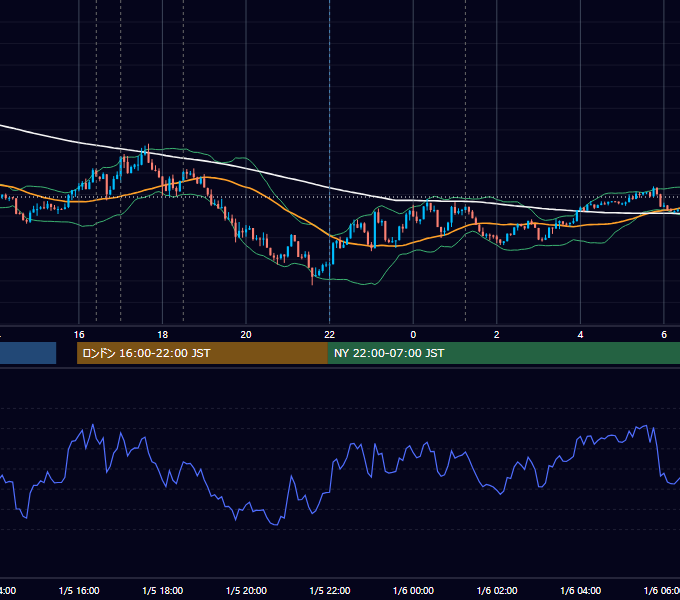Click the "1/5 18:00" date label
This screenshot has height=600, width=680.
tap(163, 590)
